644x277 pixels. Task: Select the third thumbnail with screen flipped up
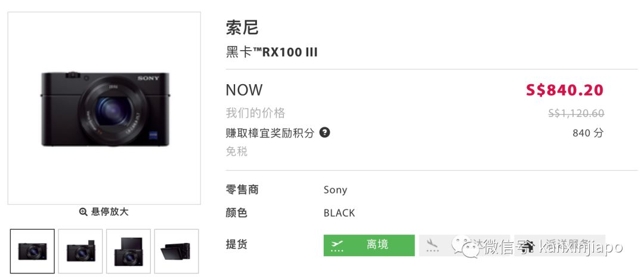[128, 251]
